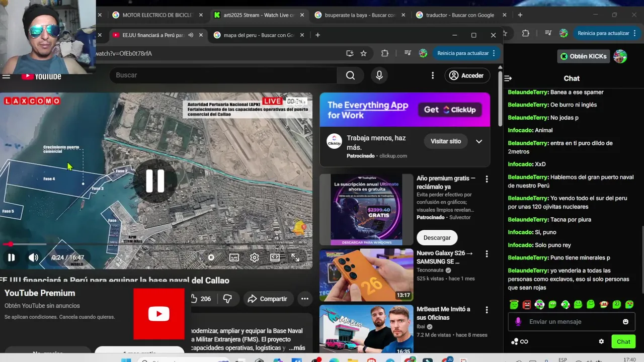Open the MrBeast Me Invitó a sus Oficinas video
644x362 pixels.
coord(366,330)
